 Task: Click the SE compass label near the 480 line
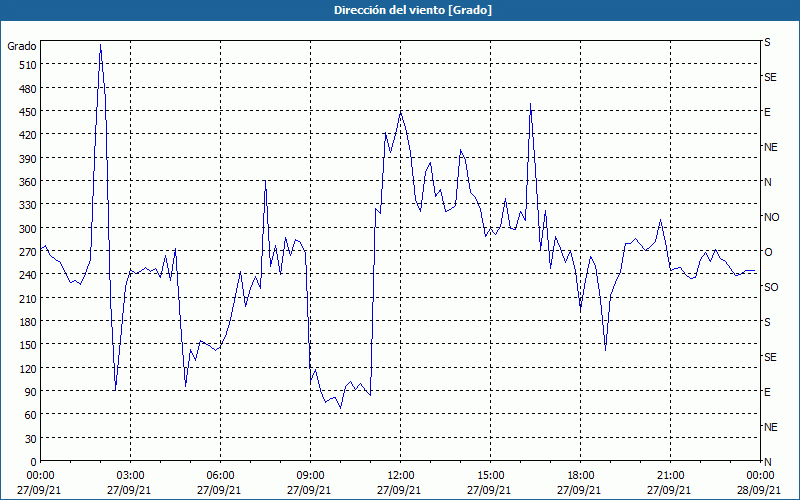770,78
